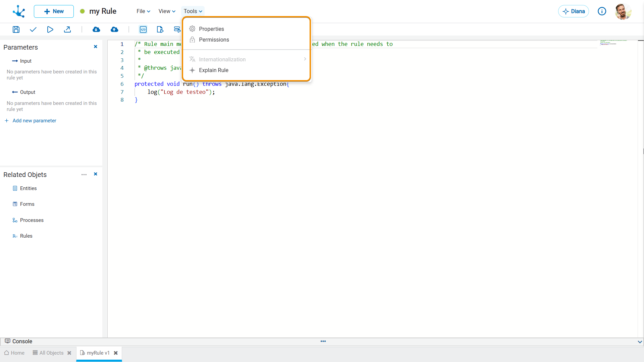Select Forms in Related Objets
This screenshot has width=644, height=362.
click(x=23, y=204)
